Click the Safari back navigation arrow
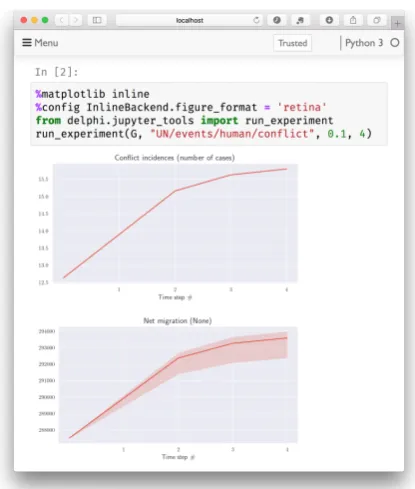 point(61,20)
